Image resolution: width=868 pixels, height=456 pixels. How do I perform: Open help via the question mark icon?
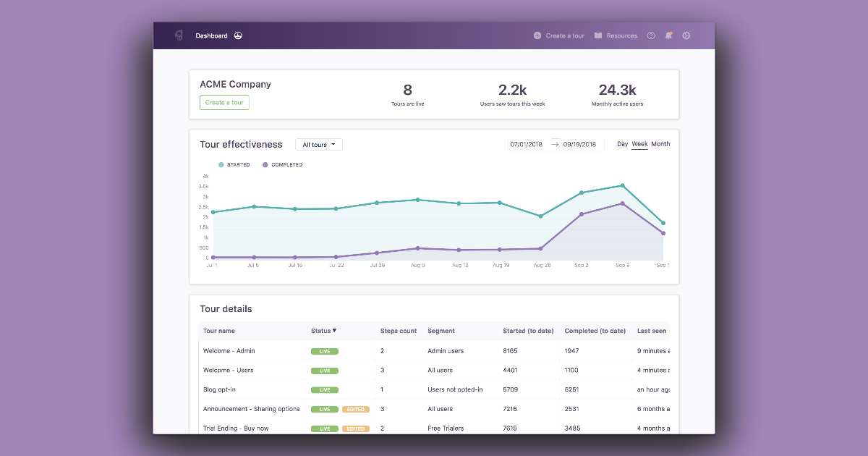651,35
